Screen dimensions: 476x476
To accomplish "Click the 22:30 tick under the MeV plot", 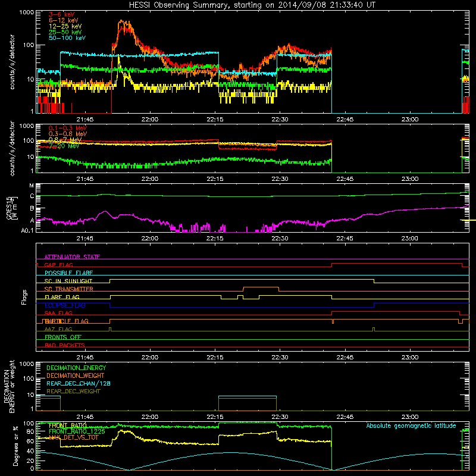I will [x=280, y=179].
